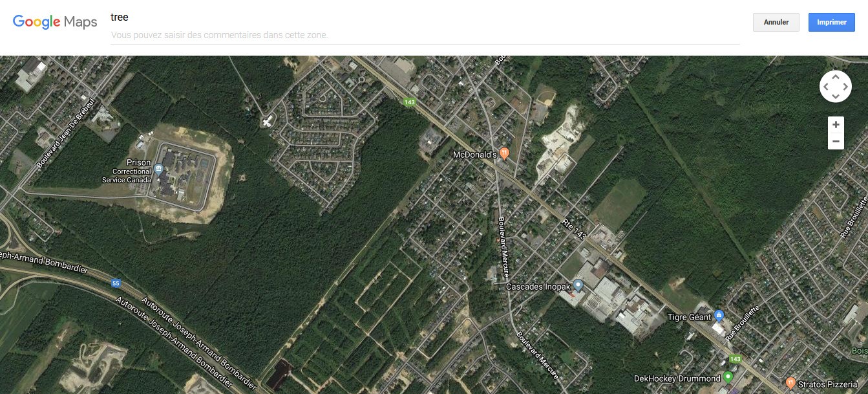868x394 pixels.
Task: Pan the map left with left arrow
Action: coord(825,86)
